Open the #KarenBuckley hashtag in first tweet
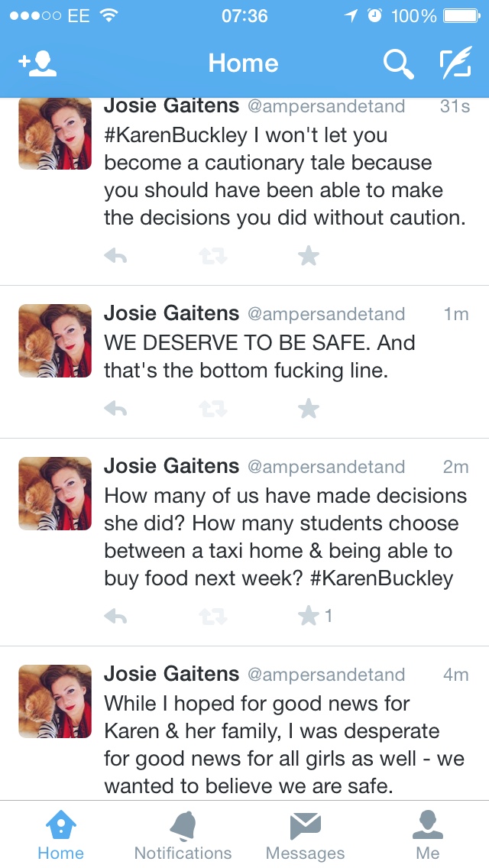This screenshot has height=868, width=489. 176,136
